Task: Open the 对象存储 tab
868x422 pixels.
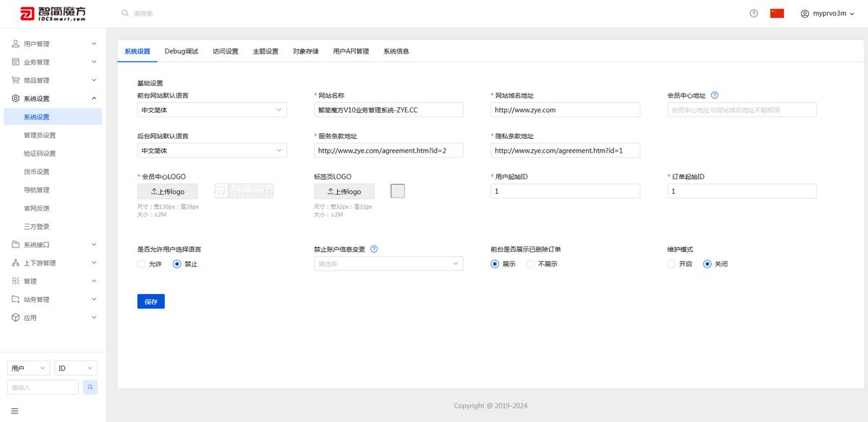Action: [x=305, y=51]
